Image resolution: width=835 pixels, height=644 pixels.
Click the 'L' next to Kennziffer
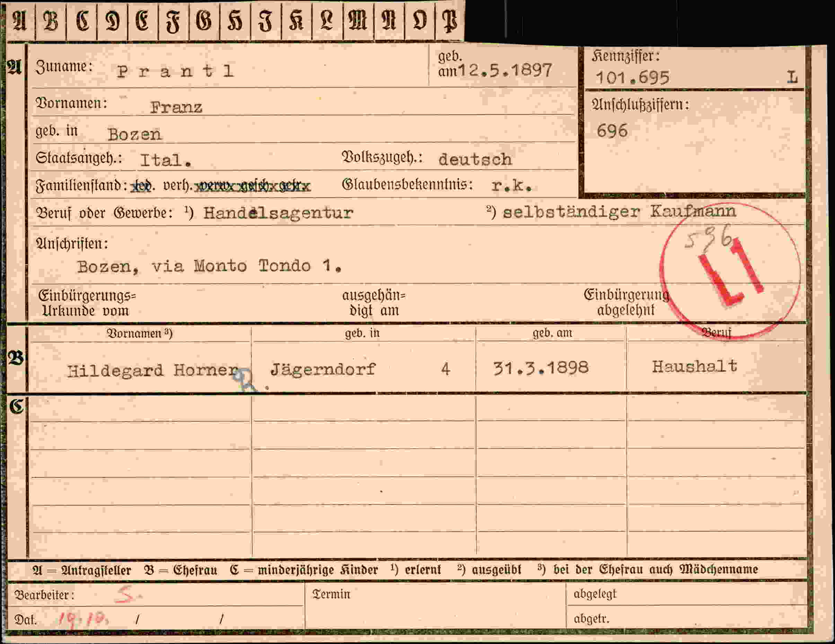click(792, 78)
